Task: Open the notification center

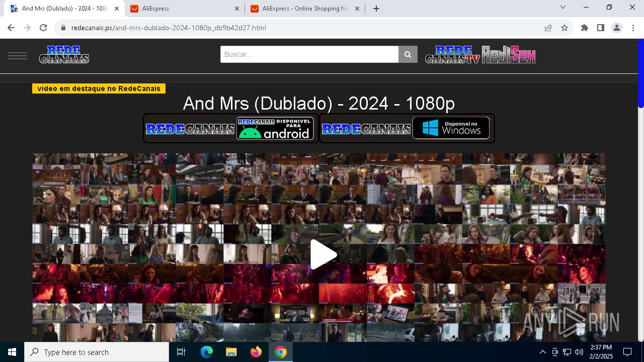Action: (x=627, y=352)
